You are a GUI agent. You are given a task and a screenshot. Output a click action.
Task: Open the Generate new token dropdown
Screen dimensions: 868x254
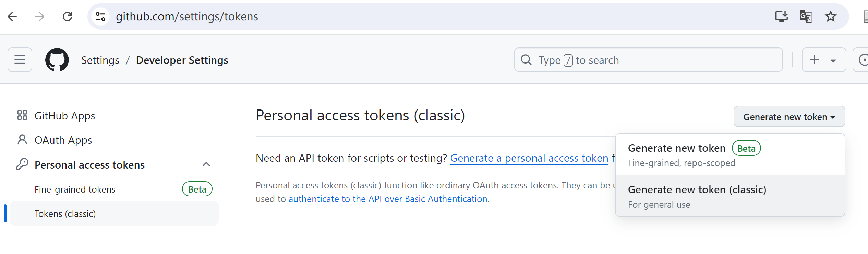(789, 117)
